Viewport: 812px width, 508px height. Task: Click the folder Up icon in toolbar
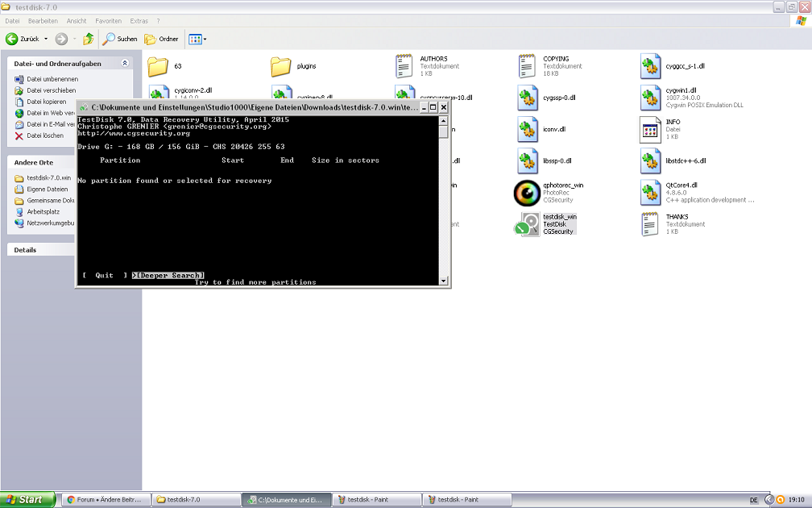(89, 39)
